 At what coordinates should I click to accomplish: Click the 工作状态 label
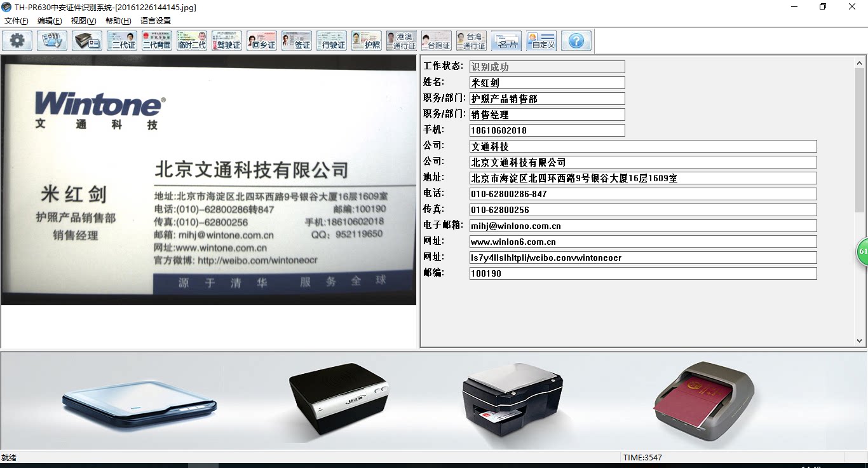click(444, 66)
